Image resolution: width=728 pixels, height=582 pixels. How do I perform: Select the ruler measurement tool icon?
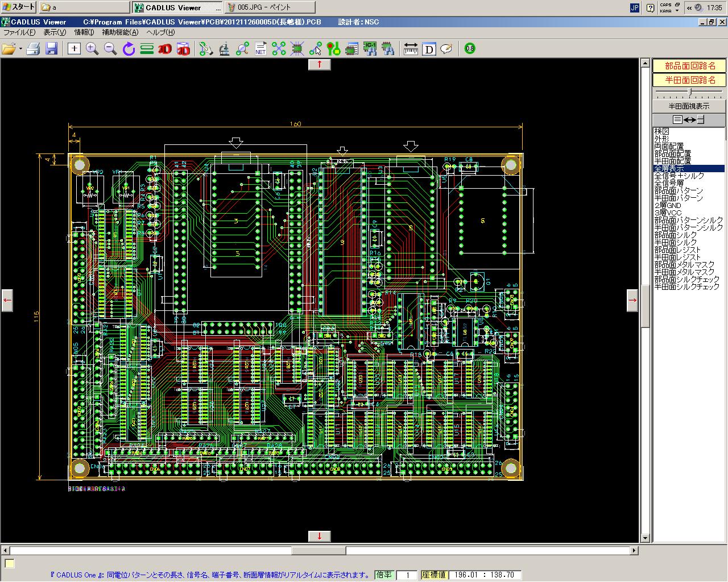point(411,49)
